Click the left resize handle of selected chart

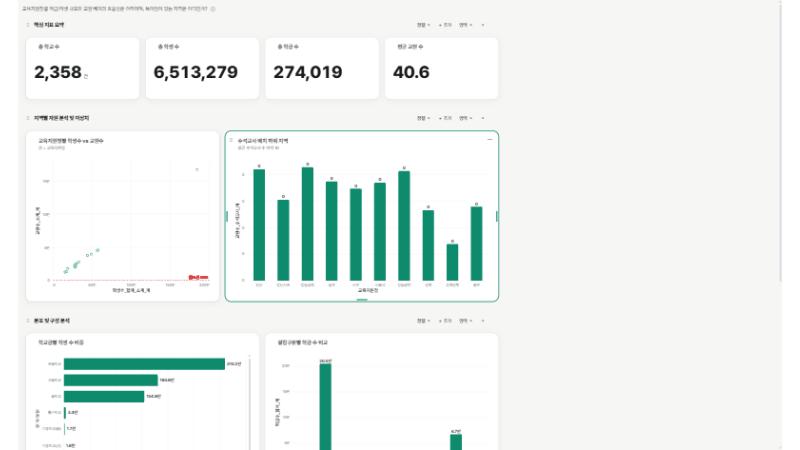click(227, 216)
